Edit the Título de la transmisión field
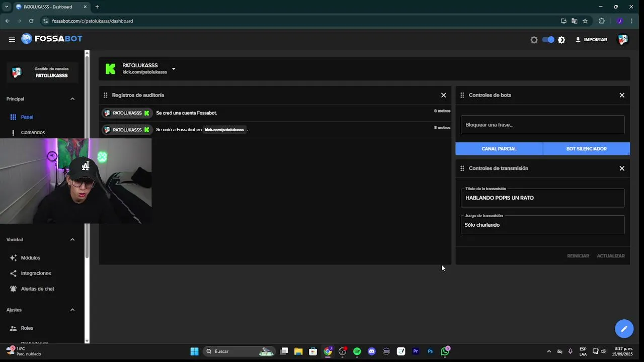This screenshot has width=644, height=362. [542, 198]
